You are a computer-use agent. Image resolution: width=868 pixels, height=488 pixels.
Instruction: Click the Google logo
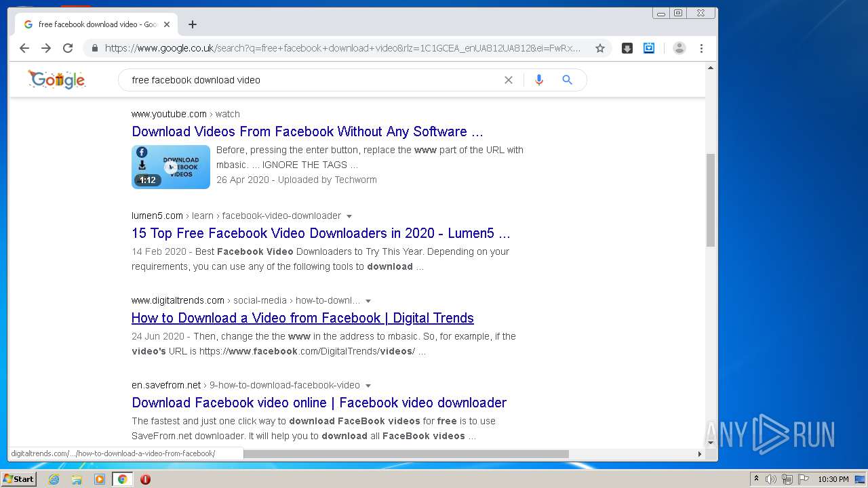click(57, 79)
